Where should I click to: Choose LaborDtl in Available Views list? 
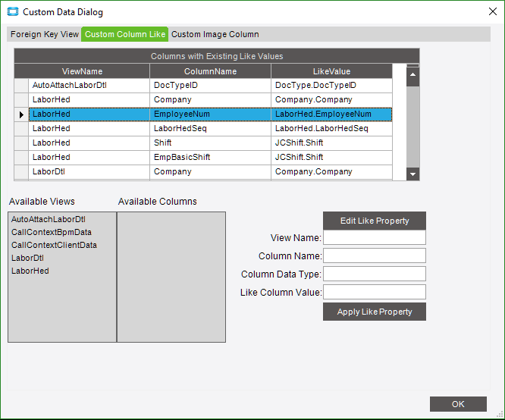(28, 258)
